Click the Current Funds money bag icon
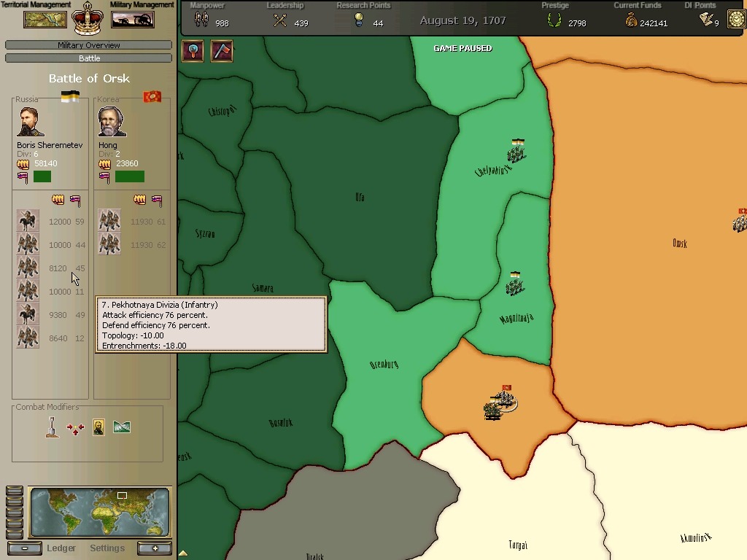 [631, 20]
